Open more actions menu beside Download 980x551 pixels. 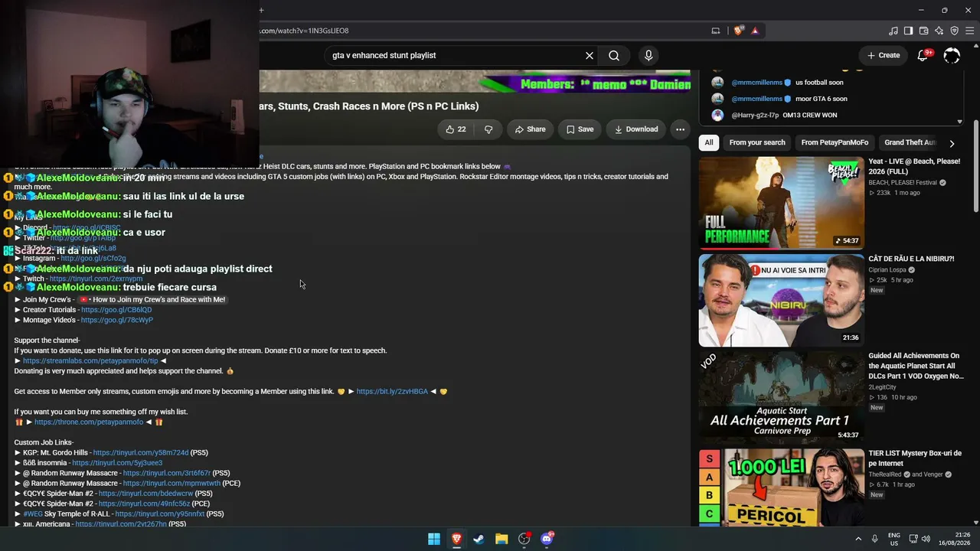pos(680,129)
